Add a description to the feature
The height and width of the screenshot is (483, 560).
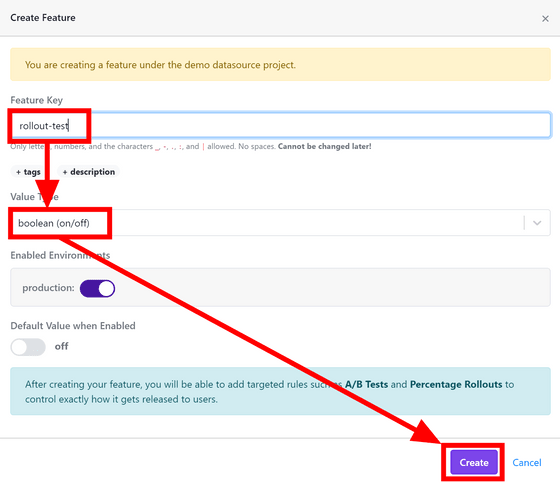[x=89, y=172]
